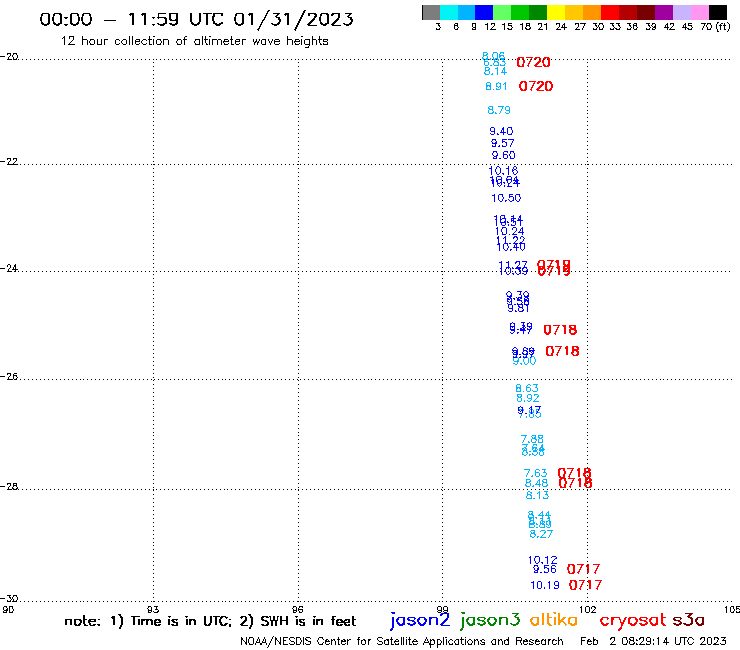Click wave height value '9.40'
The height and width of the screenshot is (650, 740).
[501, 131]
